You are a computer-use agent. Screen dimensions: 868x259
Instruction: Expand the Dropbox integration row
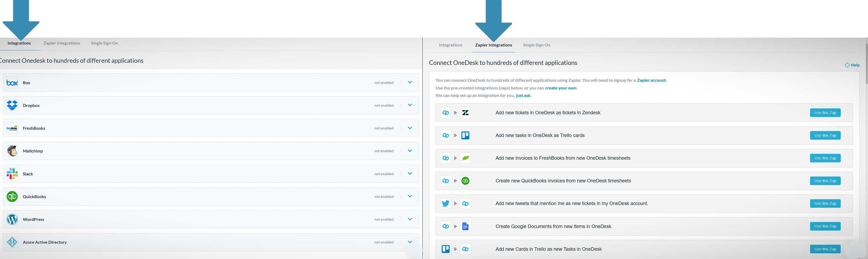coord(410,105)
